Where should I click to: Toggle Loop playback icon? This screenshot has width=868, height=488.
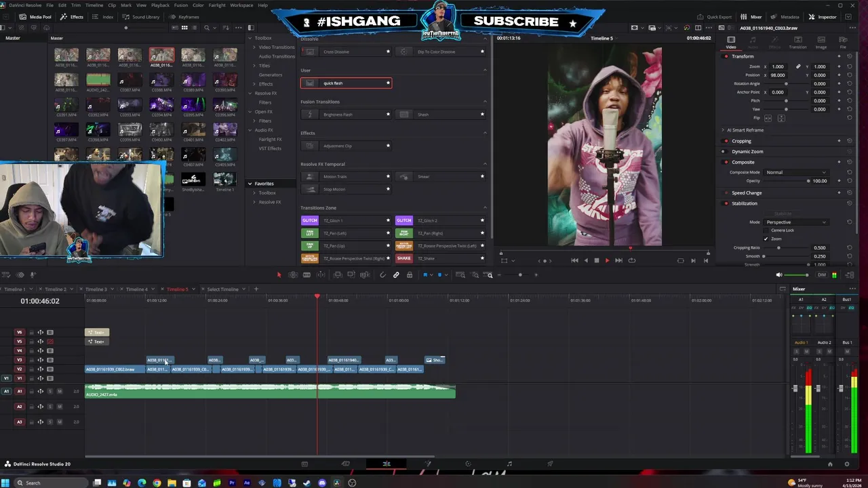coord(631,260)
